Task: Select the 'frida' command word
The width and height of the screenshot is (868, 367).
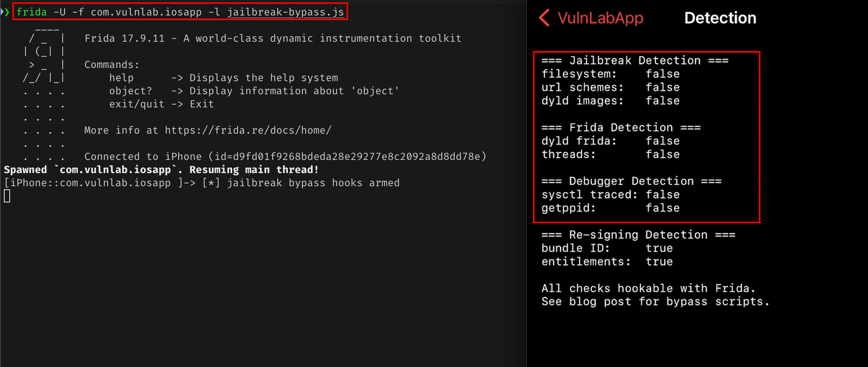Action: (32, 12)
